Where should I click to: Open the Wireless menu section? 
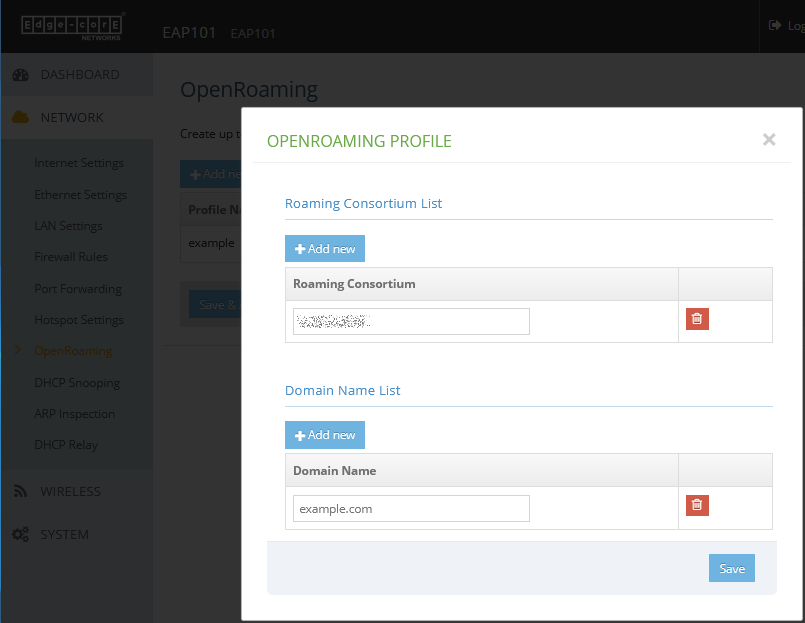coord(77,492)
